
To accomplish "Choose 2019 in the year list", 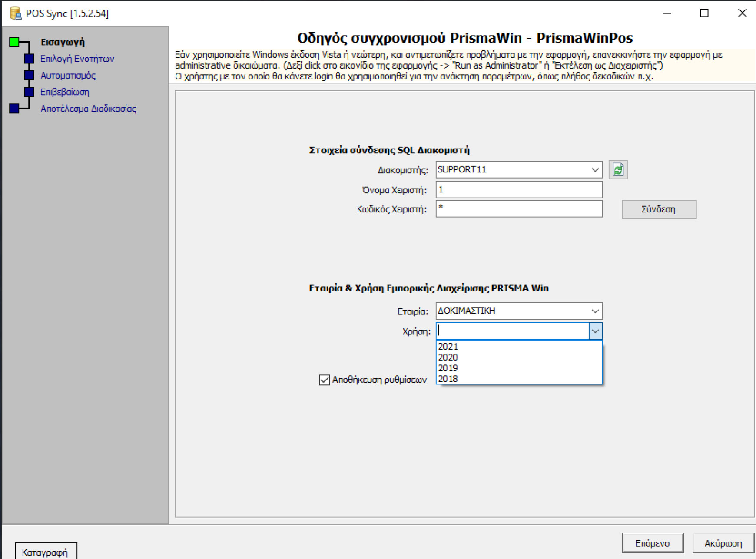I will [448, 368].
